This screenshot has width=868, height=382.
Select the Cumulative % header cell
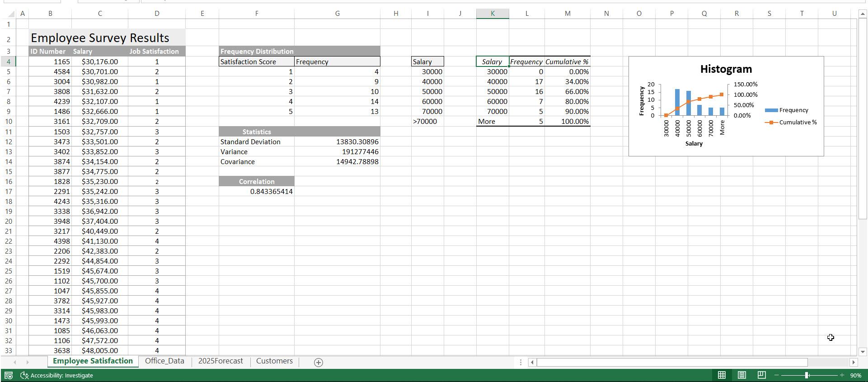click(x=568, y=61)
